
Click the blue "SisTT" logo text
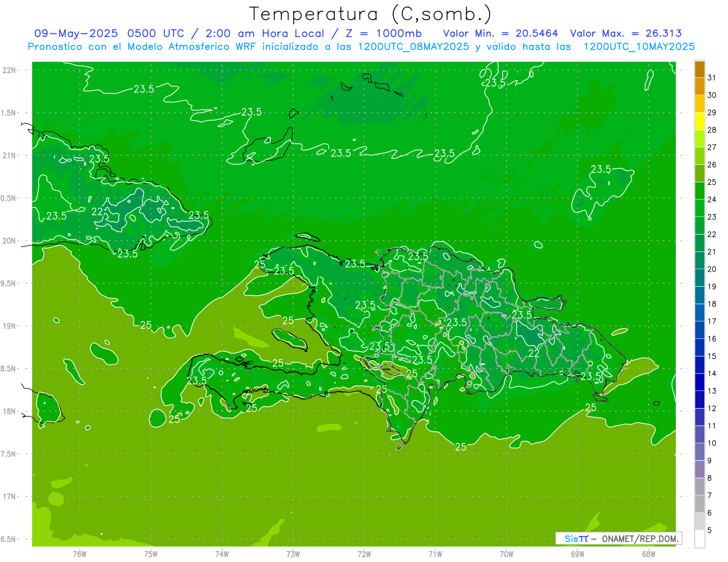click(x=576, y=538)
